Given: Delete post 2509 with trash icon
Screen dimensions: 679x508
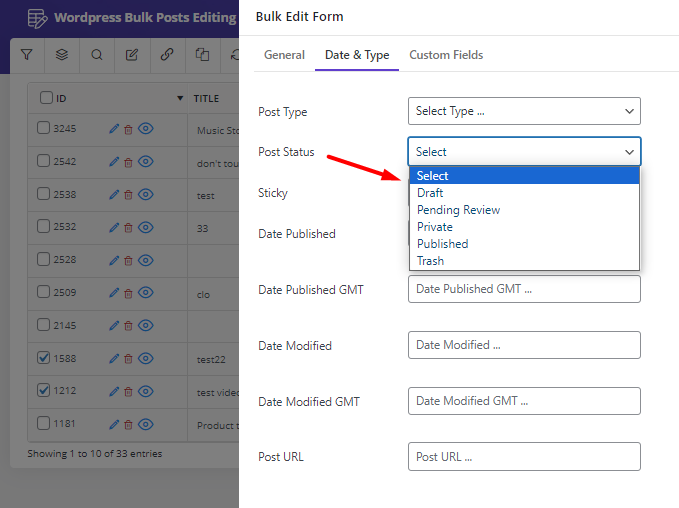Looking at the screenshot, I should (128, 294).
